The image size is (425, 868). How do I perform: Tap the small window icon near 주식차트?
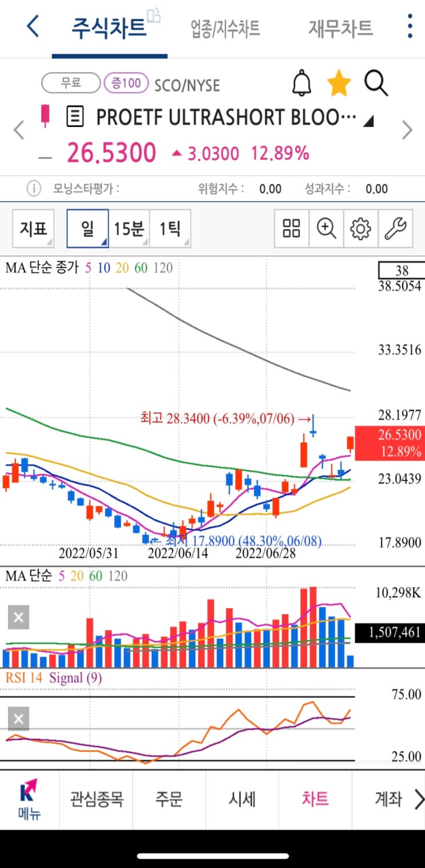click(153, 15)
